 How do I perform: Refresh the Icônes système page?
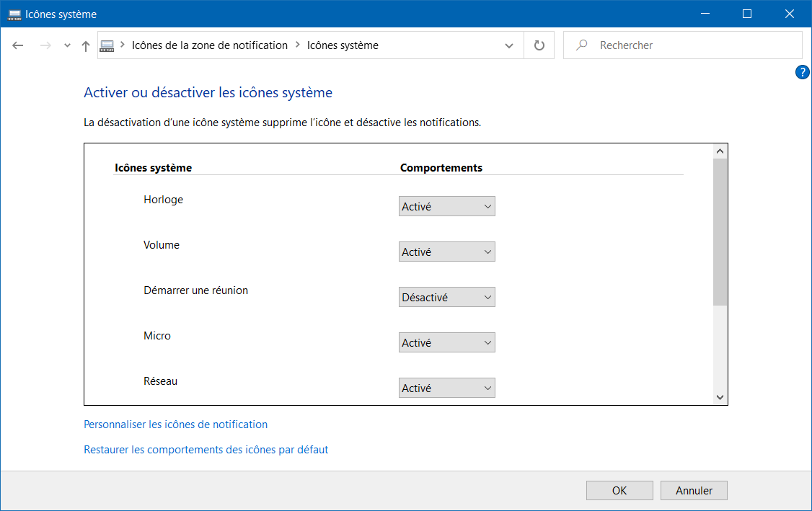pos(539,45)
